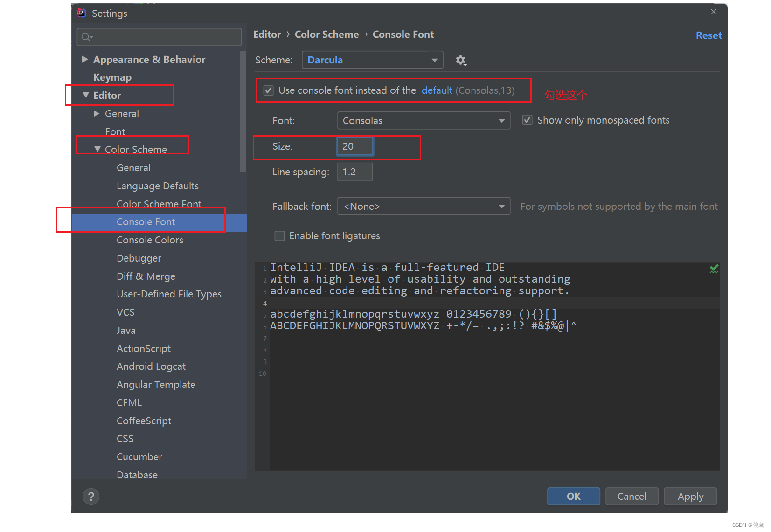Select General under Color Scheme
771x532 pixels.
pos(133,168)
